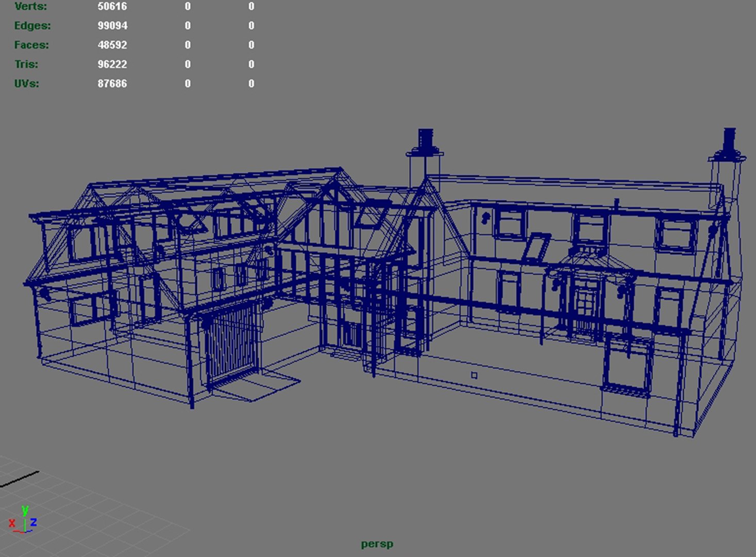Image resolution: width=756 pixels, height=557 pixels.
Task: Select the Verts count value 50616
Action: click(x=112, y=7)
